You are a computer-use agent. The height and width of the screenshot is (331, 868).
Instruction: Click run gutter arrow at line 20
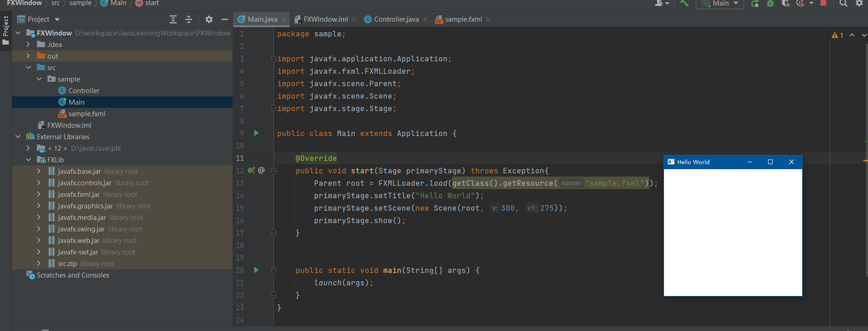(x=256, y=270)
